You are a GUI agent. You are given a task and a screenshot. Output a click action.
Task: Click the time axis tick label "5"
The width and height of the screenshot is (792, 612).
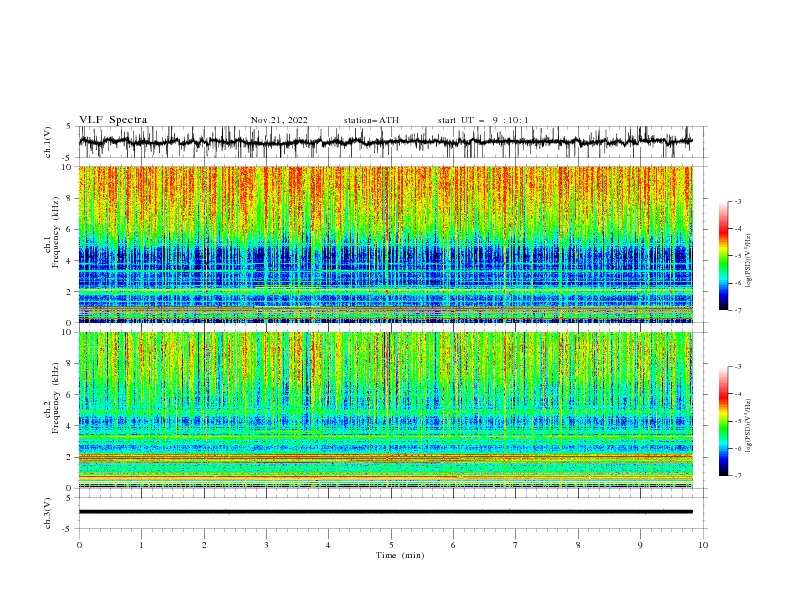click(x=391, y=545)
